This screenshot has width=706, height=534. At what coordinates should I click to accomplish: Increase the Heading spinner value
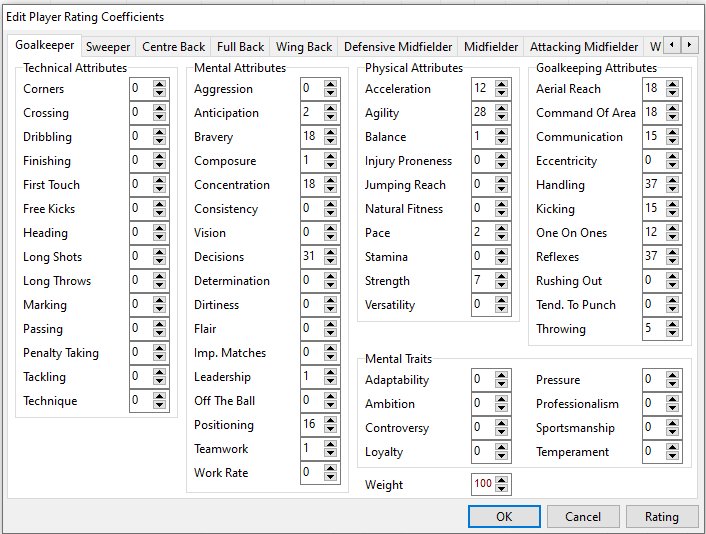point(159,228)
